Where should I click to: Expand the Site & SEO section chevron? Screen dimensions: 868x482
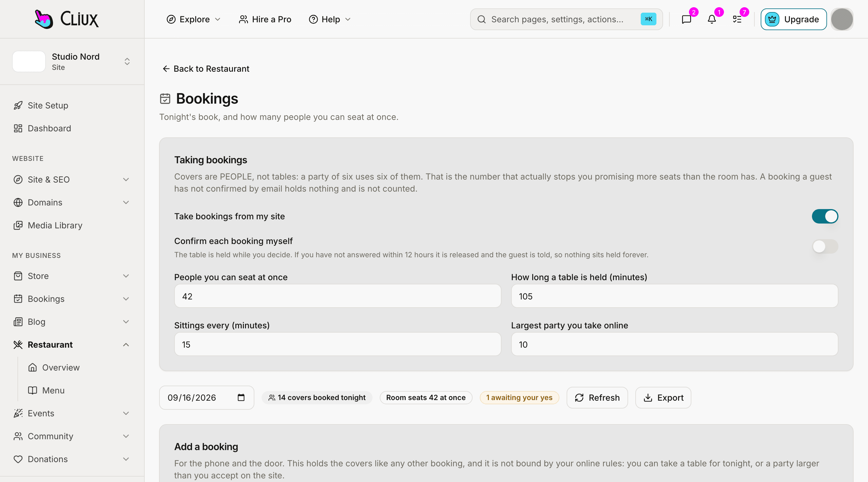point(126,180)
